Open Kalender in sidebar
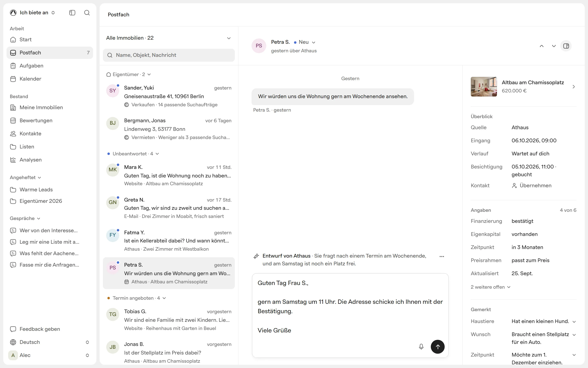Image resolution: width=588 pixels, height=368 pixels. coord(50,79)
